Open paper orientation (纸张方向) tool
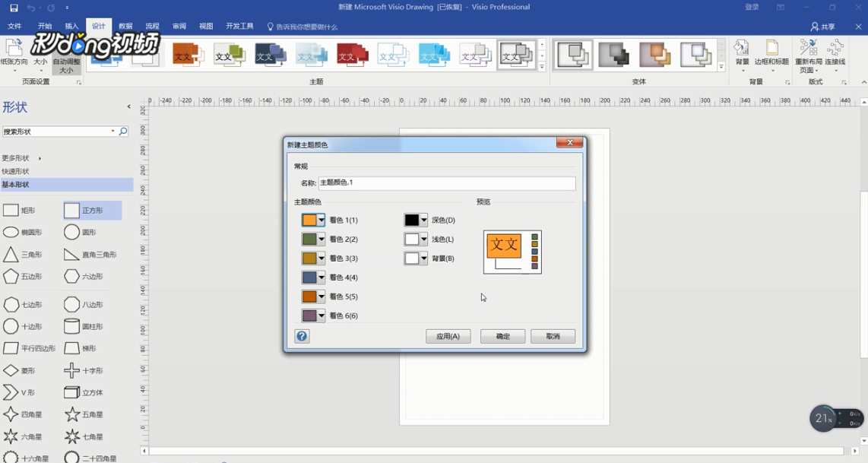The image size is (868, 463). pyautogui.click(x=14, y=55)
